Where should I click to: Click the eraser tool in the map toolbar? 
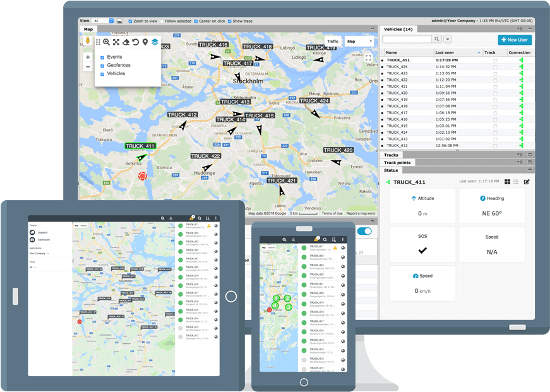point(126,42)
